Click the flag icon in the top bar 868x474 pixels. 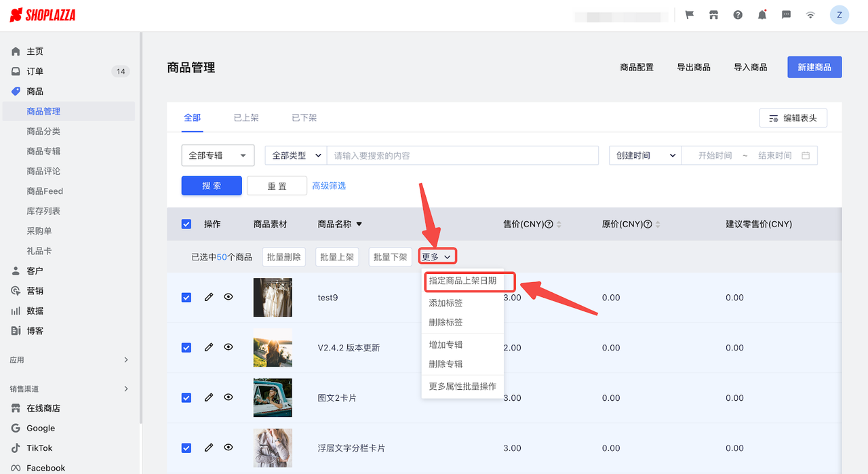[689, 14]
